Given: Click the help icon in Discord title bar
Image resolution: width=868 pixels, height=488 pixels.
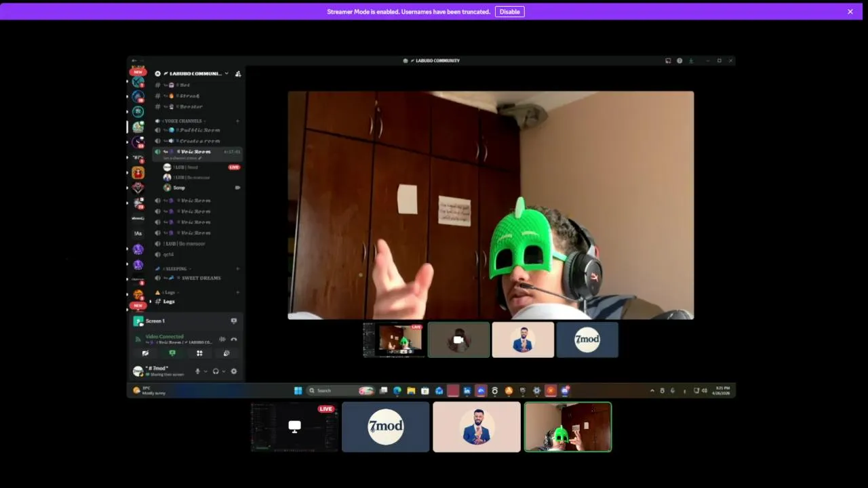Looking at the screenshot, I should (x=679, y=60).
